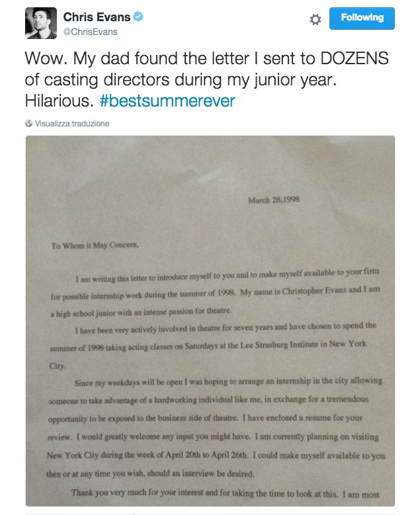Visit the @ChrisEvans handle link

90,32
